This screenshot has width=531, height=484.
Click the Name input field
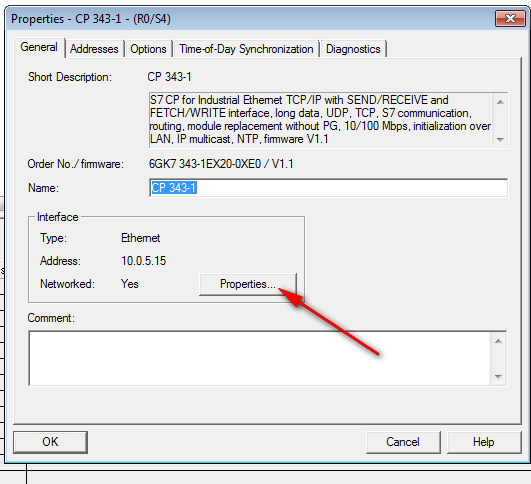click(328, 188)
